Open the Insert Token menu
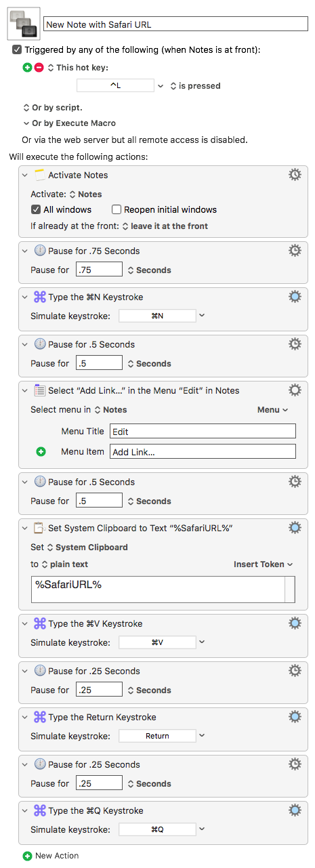The image size is (315, 868). 264,564
